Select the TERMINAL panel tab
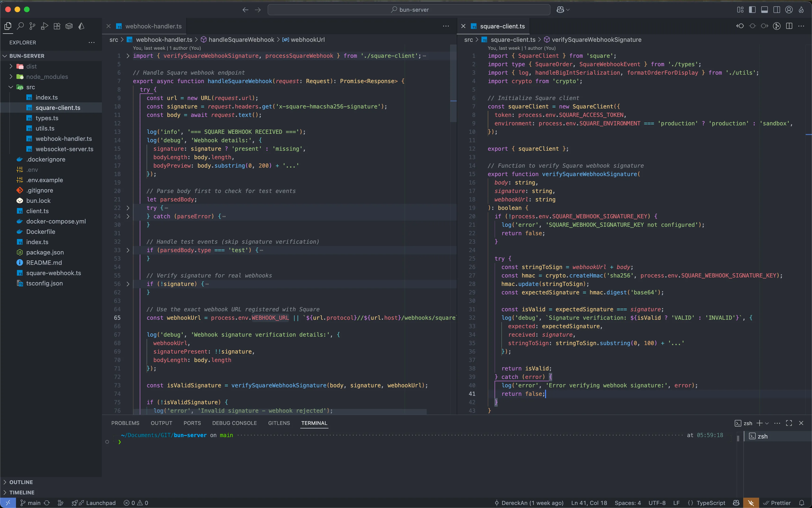This screenshot has height=508, width=812. [314, 423]
